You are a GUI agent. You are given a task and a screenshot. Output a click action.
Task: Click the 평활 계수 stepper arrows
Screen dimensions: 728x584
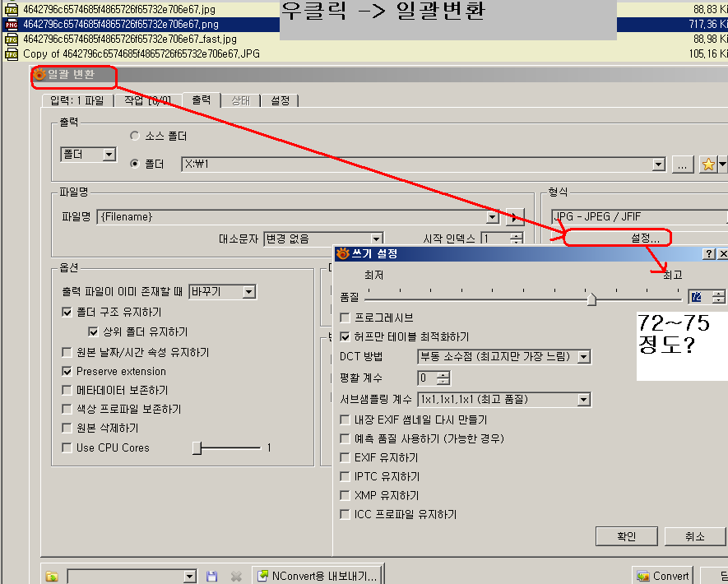click(443, 378)
